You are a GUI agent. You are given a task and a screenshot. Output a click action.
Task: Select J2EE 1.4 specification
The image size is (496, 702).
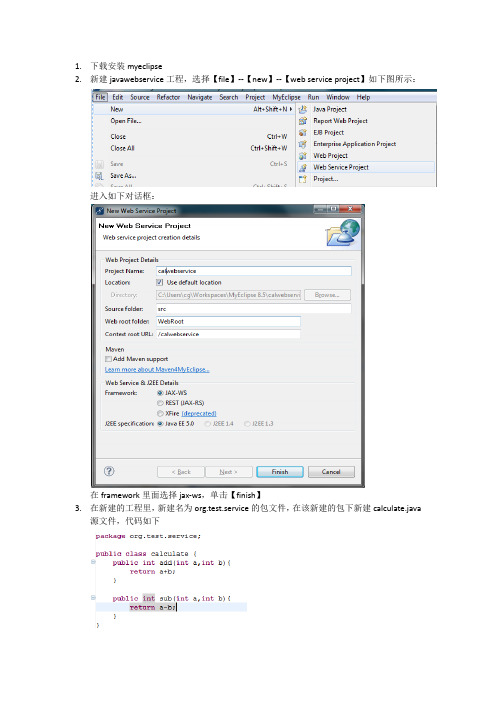tap(207, 424)
